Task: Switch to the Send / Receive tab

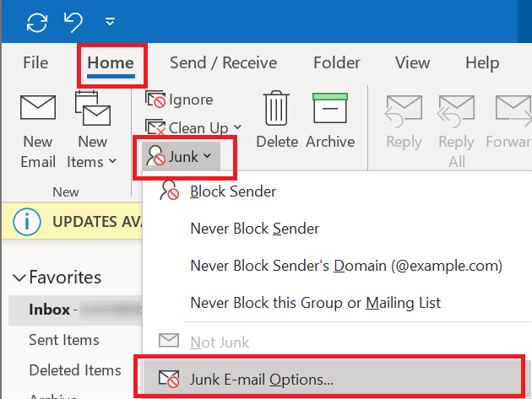Action: (x=223, y=62)
